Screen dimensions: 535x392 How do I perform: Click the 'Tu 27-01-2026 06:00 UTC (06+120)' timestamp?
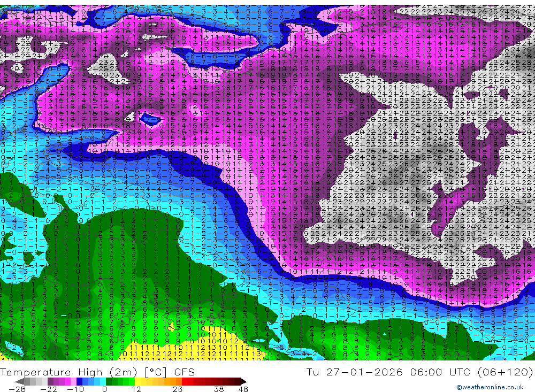(419, 372)
